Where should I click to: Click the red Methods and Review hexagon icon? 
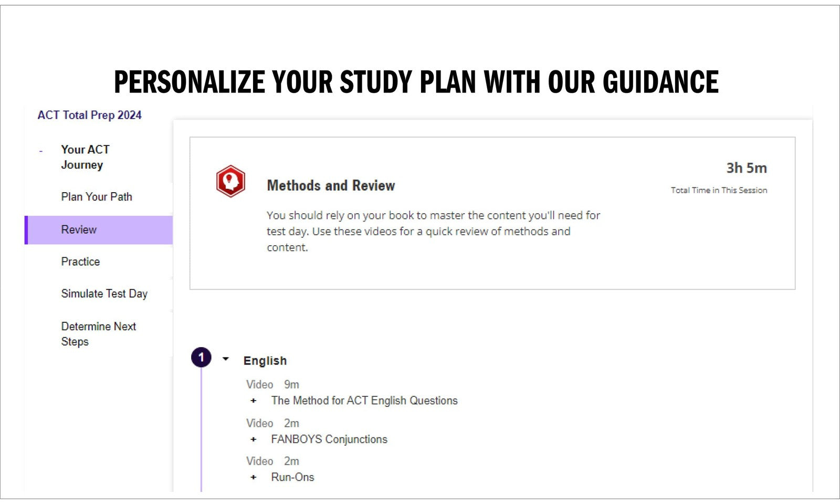tap(230, 181)
